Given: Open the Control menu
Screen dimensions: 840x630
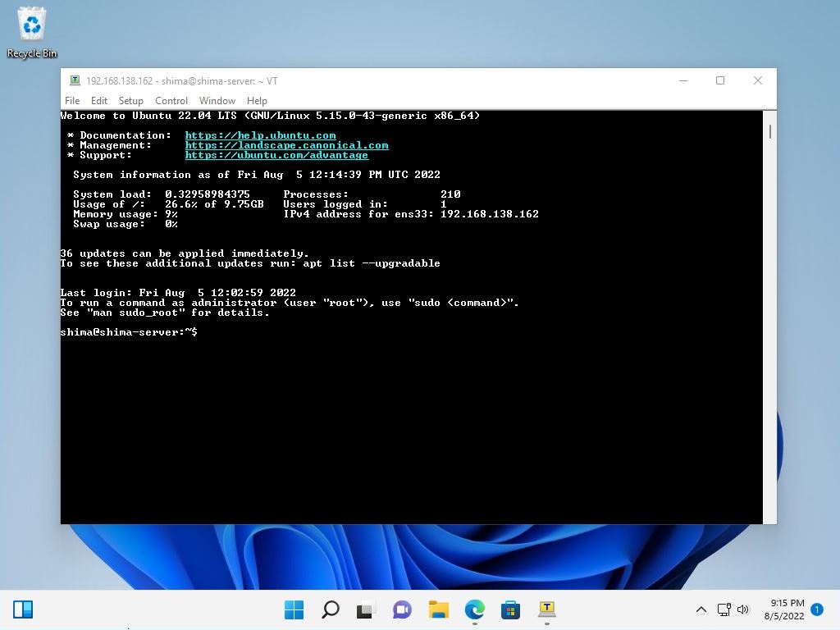Looking at the screenshot, I should [x=171, y=101].
